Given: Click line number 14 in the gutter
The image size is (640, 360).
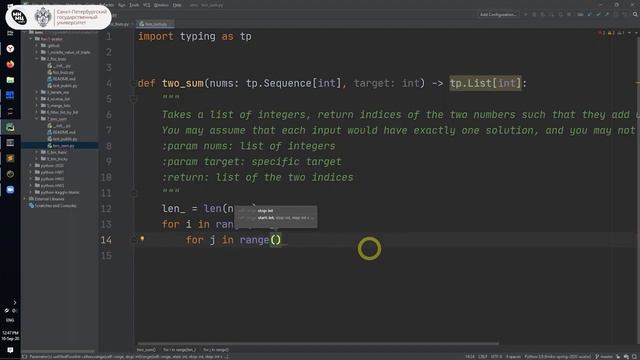Looking at the screenshot, I should [x=106, y=240].
